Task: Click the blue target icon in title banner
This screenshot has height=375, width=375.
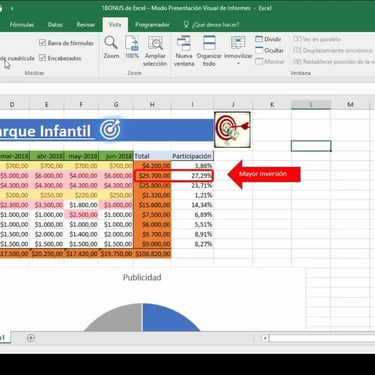Action: pyautogui.click(x=110, y=129)
